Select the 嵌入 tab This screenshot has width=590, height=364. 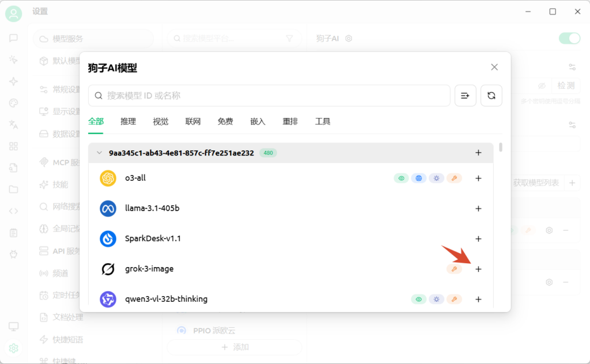pos(258,122)
